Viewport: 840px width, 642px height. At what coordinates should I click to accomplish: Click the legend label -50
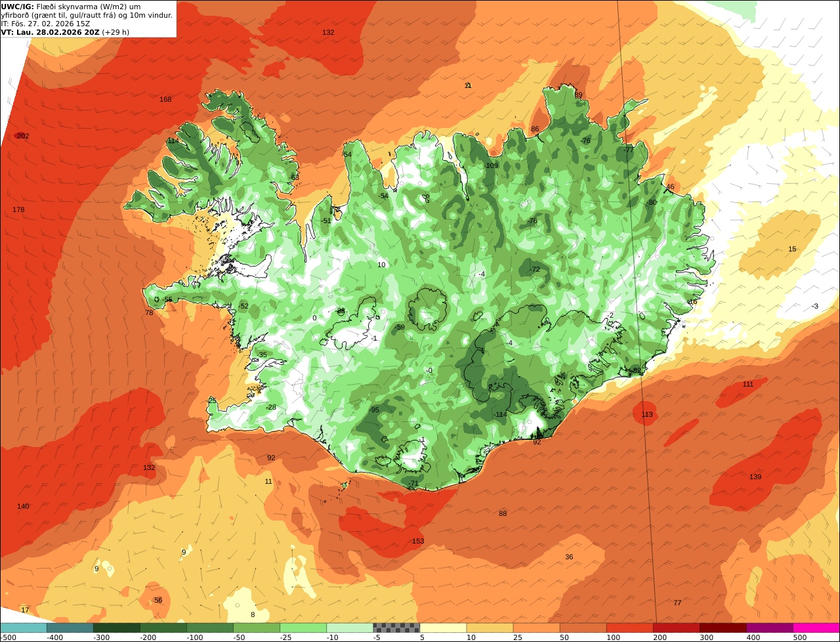[240, 637]
